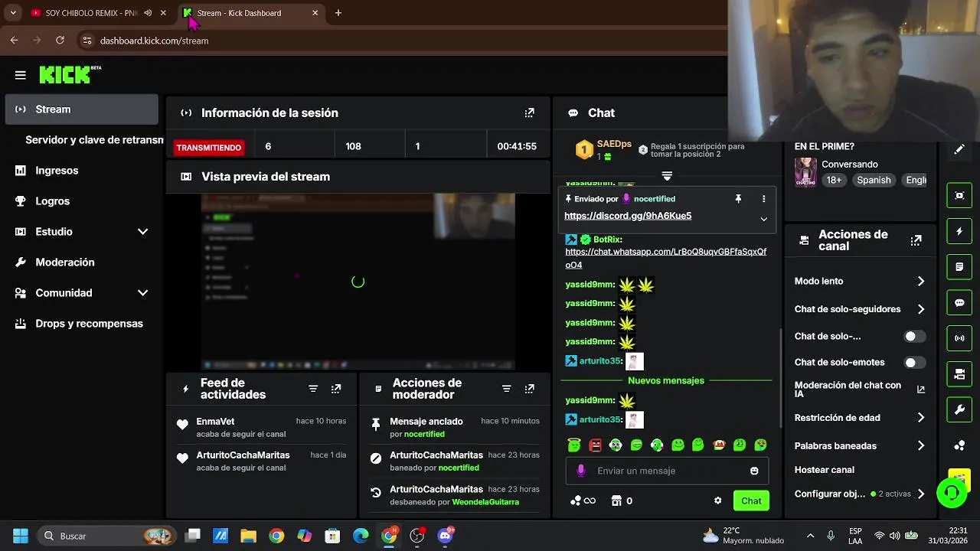Open Moderación del chat con IA external link
Screen dimensions: 980x551
pyautogui.click(x=921, y=390)
